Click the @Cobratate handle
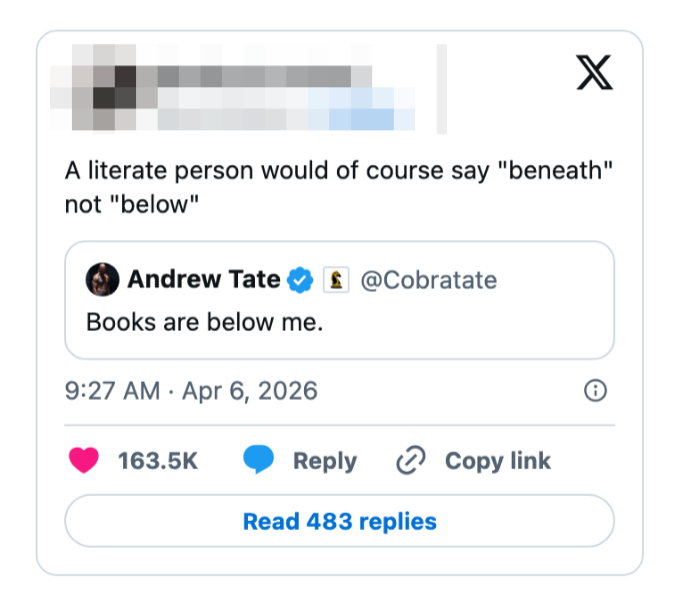678x600 pixels. pyautogui.click(x=427, y=280)
